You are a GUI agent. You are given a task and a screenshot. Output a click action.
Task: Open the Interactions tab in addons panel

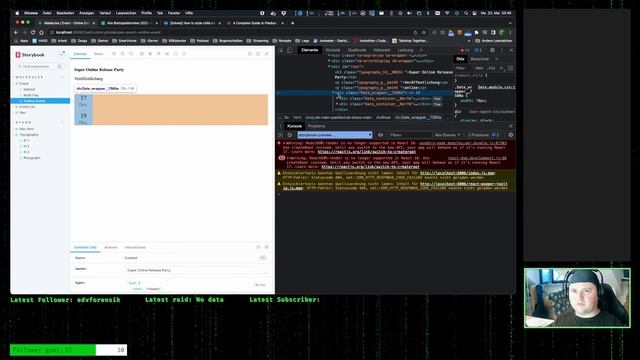(135, 247)
